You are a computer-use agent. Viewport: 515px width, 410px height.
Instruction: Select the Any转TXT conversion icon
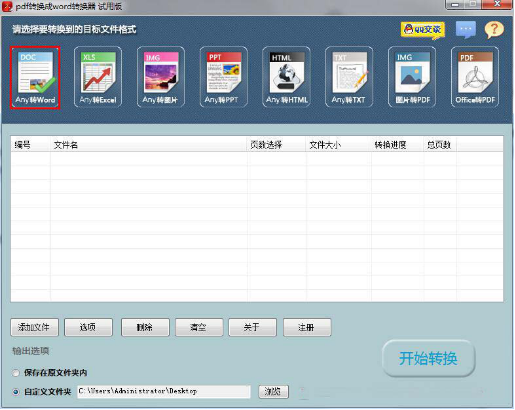pos(349,77)
